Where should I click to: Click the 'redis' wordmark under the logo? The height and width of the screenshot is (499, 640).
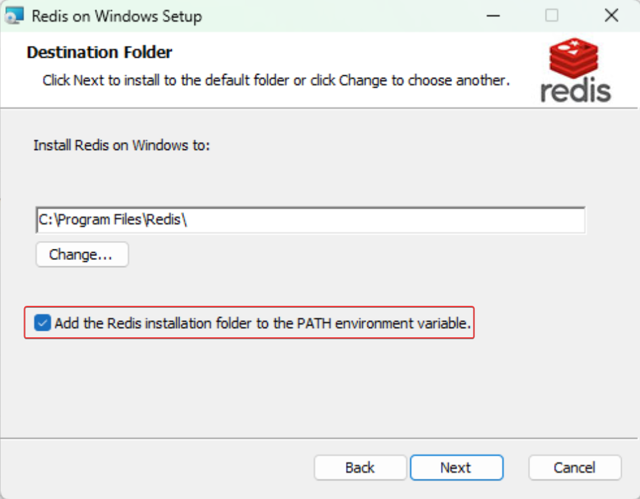(575, 90)
